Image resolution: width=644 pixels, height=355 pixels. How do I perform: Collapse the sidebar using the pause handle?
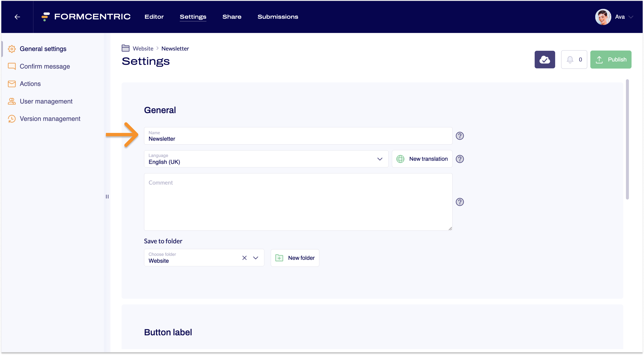click(107, 197)
